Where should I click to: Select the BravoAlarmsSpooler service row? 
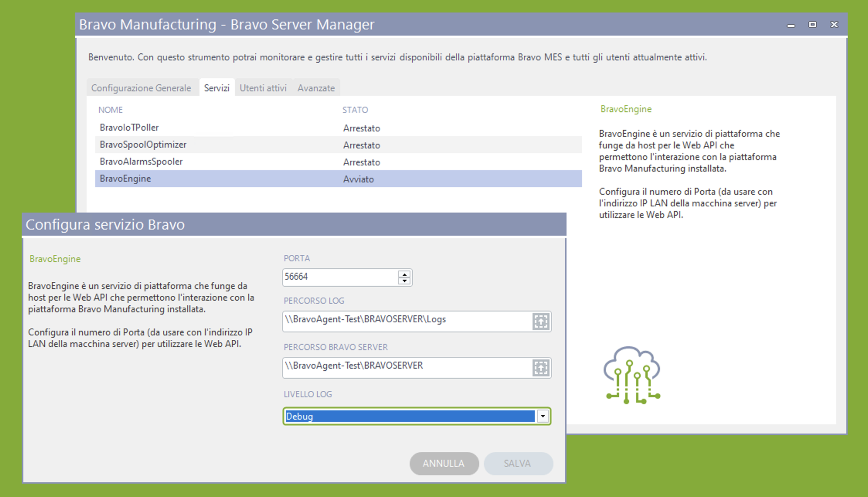click(x=338, y=162)
